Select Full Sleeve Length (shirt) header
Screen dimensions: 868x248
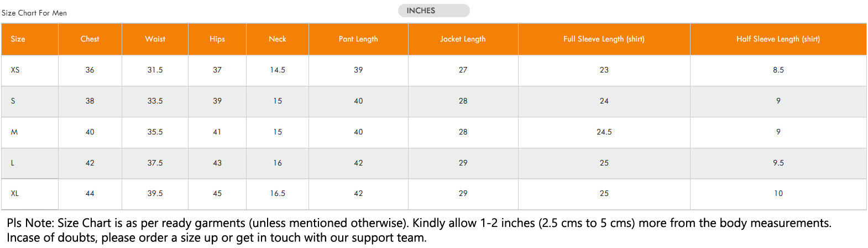click(x=604, y=39)
